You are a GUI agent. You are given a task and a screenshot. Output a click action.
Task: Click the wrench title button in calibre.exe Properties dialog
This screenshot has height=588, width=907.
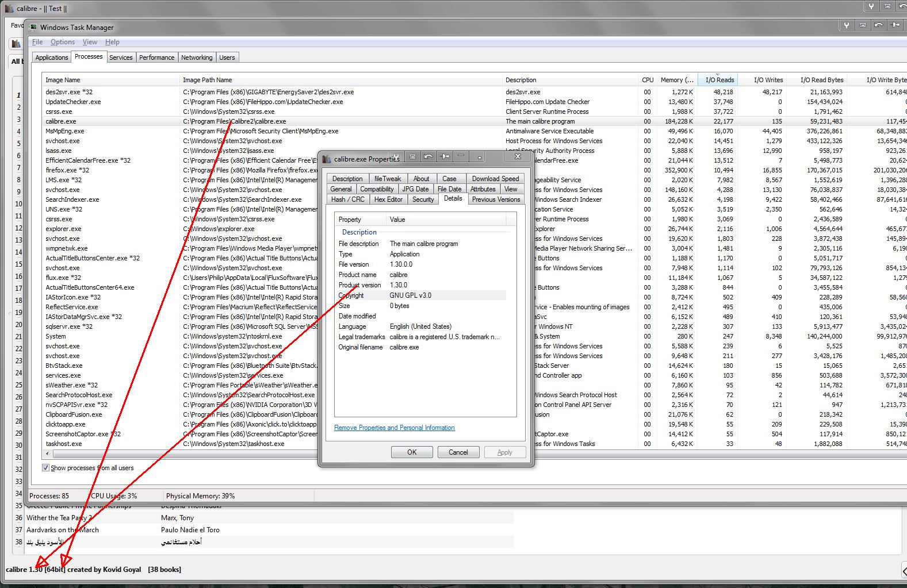[397, 156]
